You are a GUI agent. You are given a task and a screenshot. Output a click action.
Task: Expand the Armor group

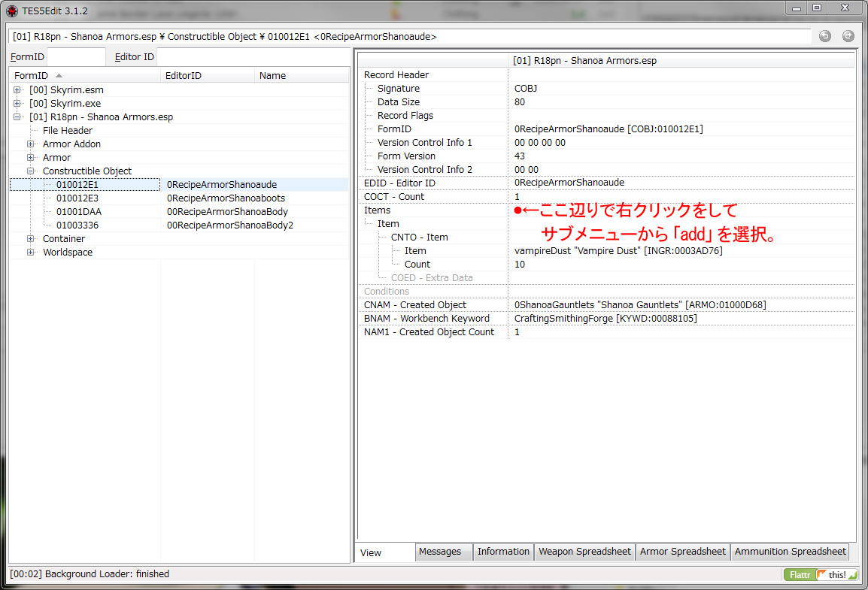point(30,158)
